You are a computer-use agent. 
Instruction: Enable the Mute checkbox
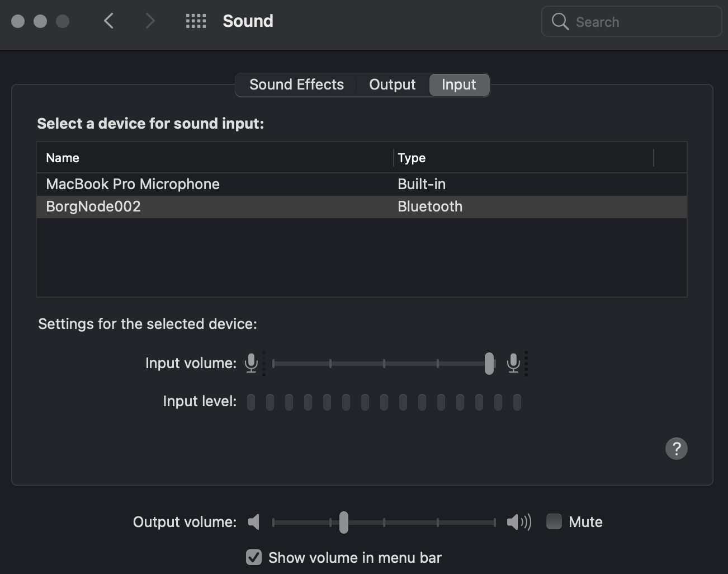click(554, 521)
